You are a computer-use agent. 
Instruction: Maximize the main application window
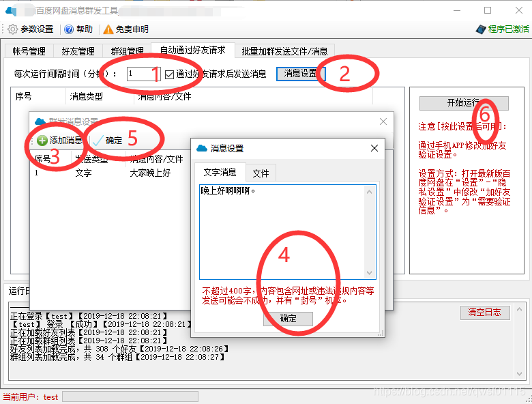tap(488, 10)
